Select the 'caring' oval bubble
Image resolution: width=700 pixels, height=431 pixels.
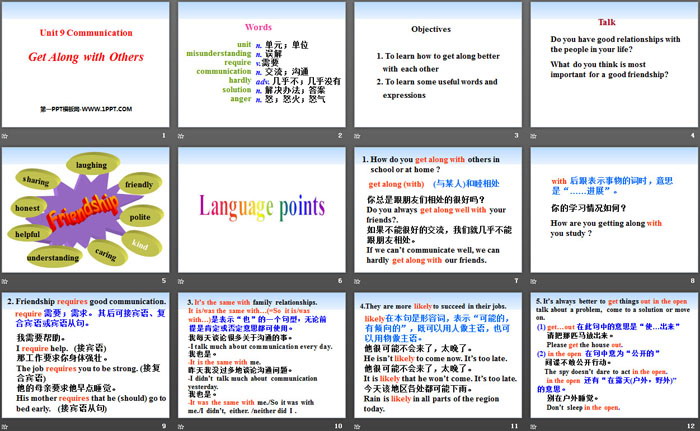tap(104, 256)
